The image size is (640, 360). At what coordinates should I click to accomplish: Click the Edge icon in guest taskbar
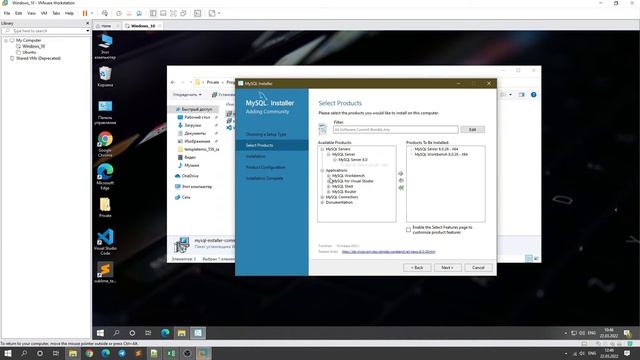[165, 333]
